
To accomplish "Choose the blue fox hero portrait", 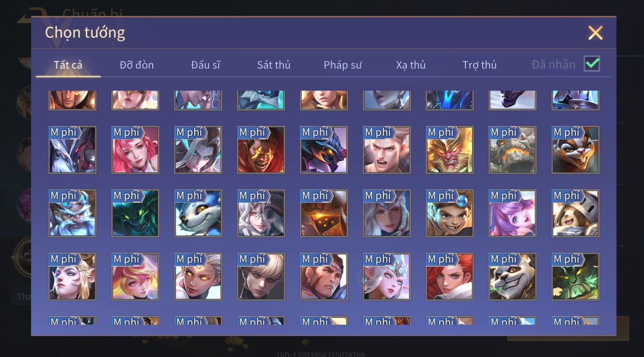I will (x=198, y=213).
